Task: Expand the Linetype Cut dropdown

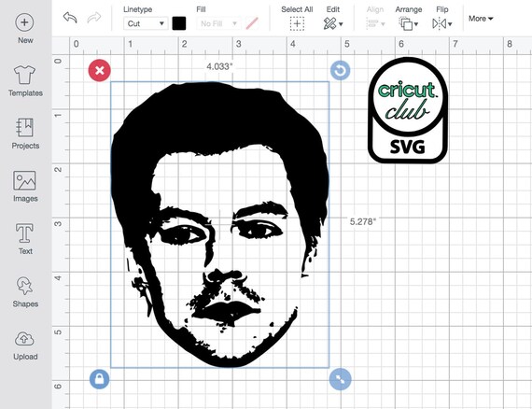Action: click(146, 23)
